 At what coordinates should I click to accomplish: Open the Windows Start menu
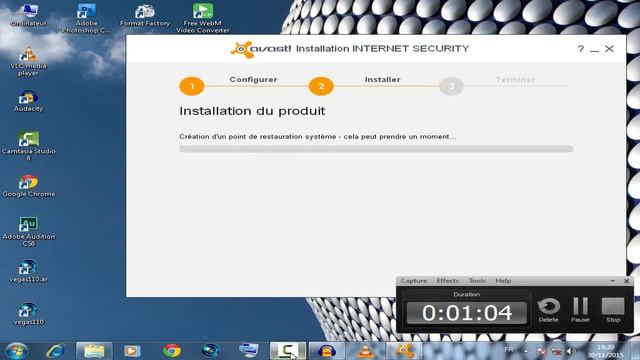(x=17, y=351)
